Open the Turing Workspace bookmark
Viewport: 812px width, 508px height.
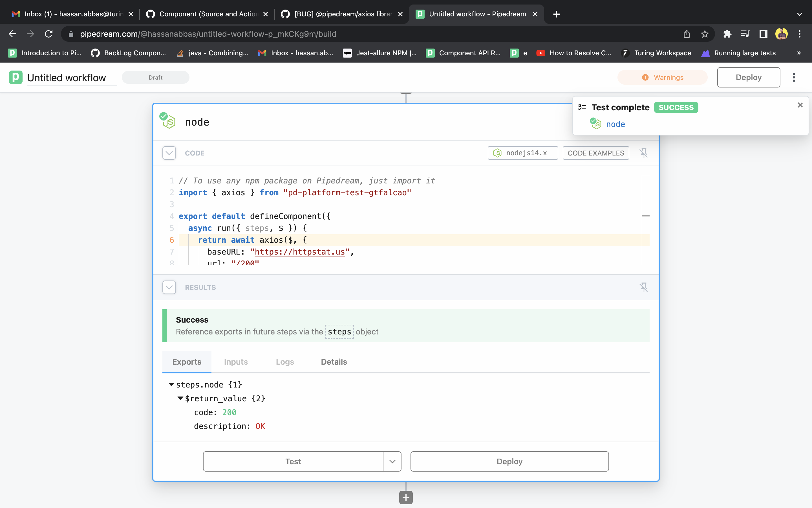pos(656,53)
